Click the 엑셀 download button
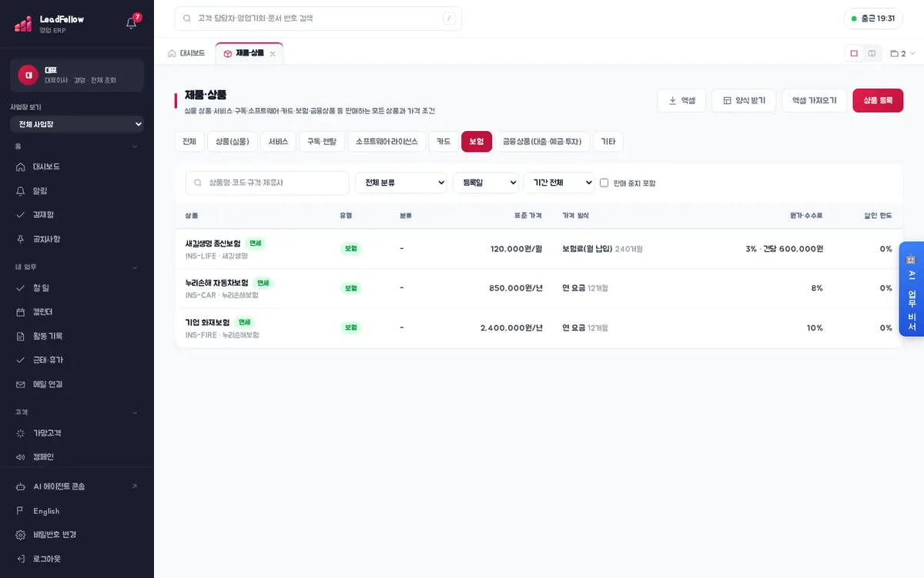Viewport: 924px width, 578px height. coord(681,100)
